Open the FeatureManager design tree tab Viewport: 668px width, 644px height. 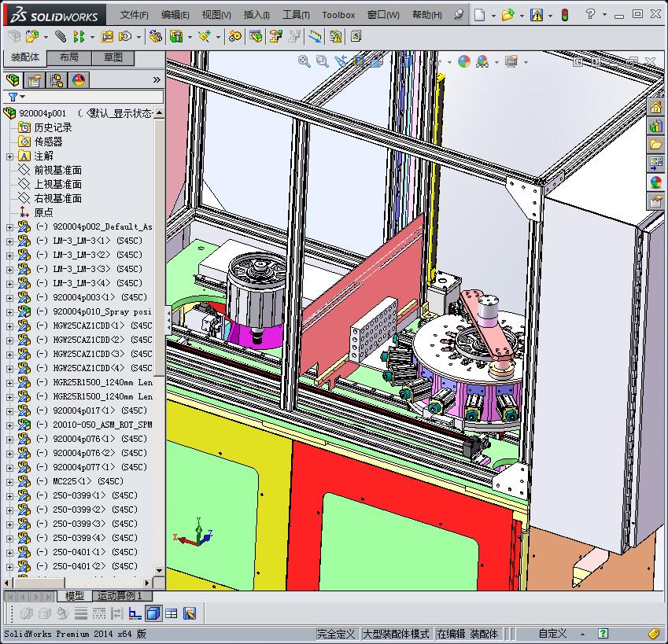pyautogui.click(x=13, y=80)
